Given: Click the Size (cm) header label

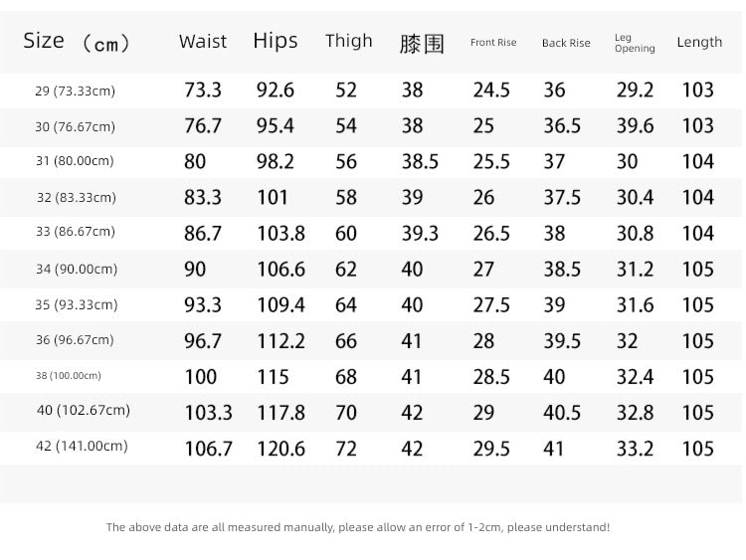Looking at the screenshot, I should 77,42.
